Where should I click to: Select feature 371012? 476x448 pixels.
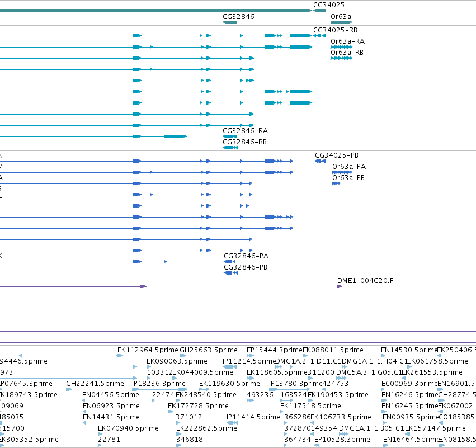point(189,418)
